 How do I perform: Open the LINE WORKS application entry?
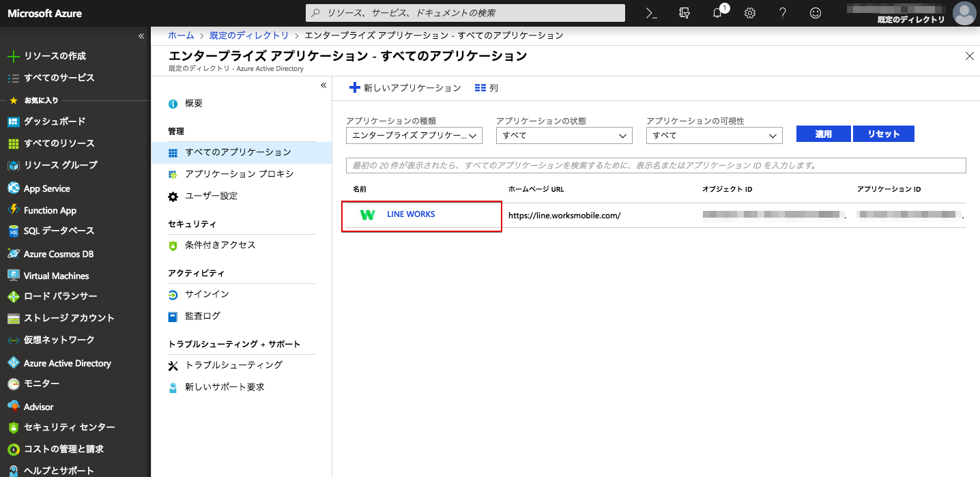point(409,214)
